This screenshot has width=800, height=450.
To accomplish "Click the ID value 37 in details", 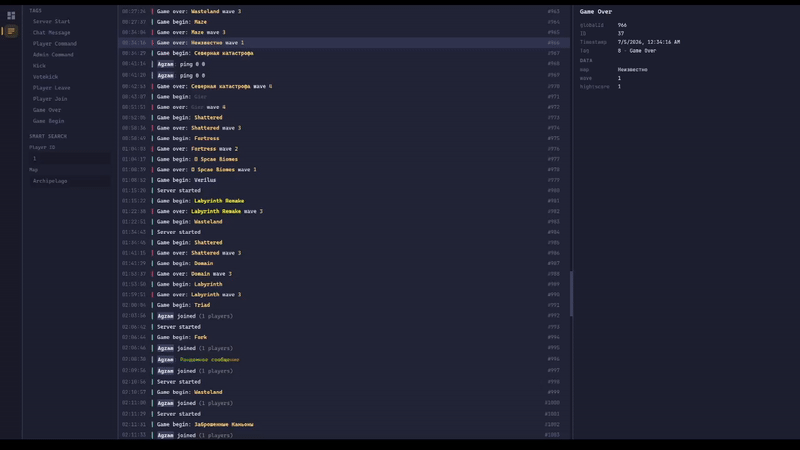I will (x=620, y=34).
